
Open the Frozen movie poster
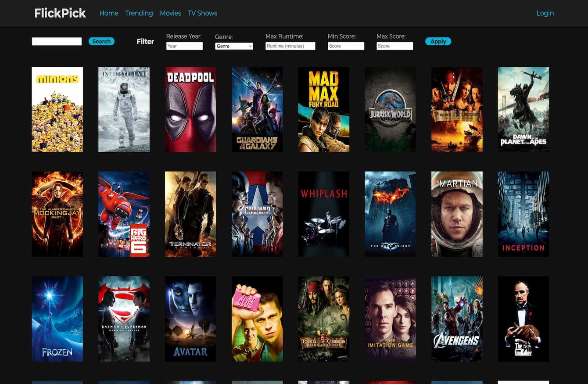(x=57, y=319)
